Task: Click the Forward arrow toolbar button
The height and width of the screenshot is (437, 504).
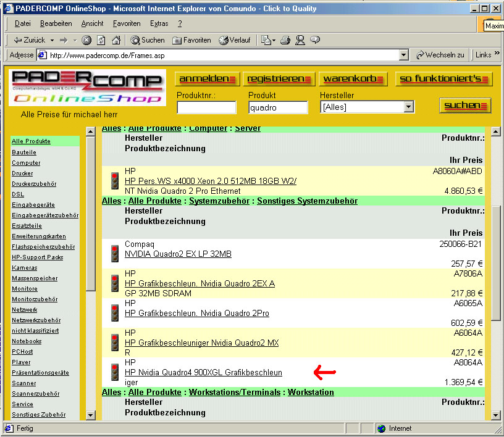Action: pos(64,40)
